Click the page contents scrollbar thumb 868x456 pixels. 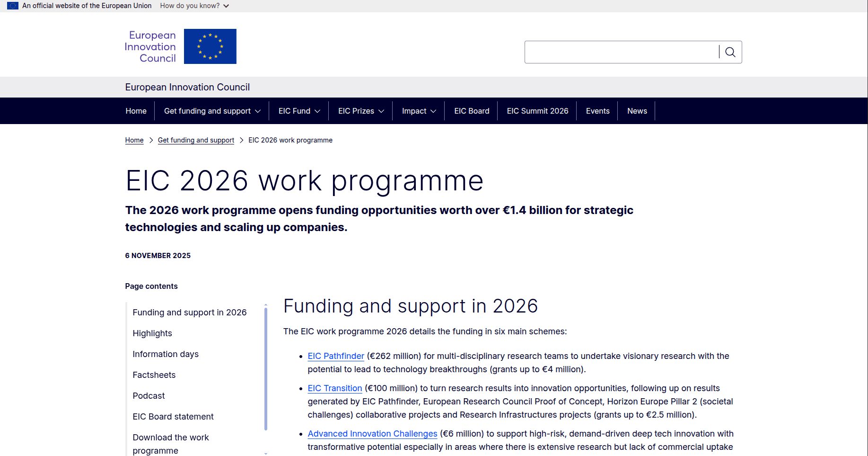[x=266, y=369]
